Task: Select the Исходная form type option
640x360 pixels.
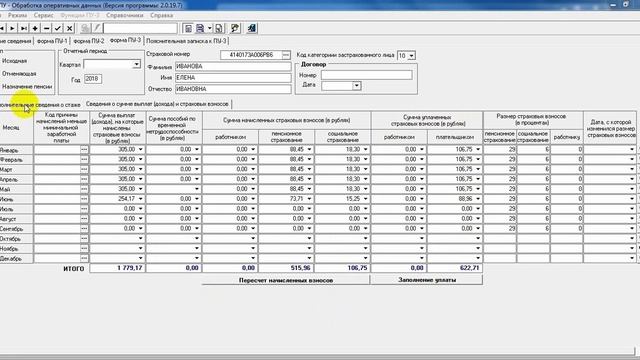Action: [x=14, y=61]
